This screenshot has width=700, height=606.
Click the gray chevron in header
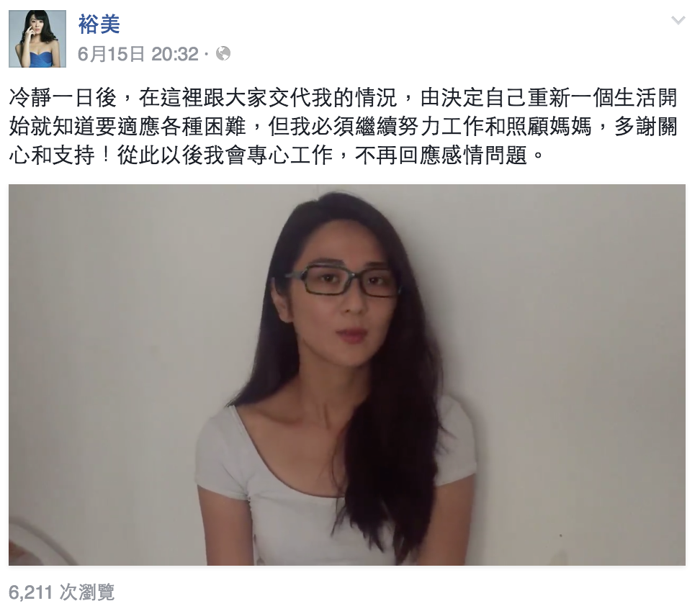pos(678,21)
